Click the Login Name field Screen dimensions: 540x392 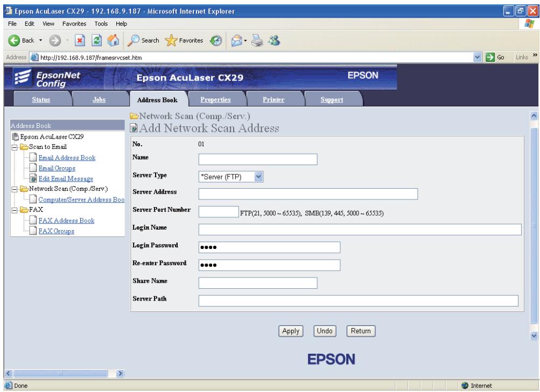point(360,230)
